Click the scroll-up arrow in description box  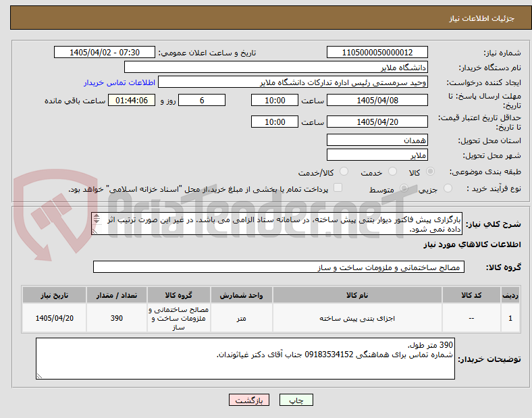coord(97,216)
